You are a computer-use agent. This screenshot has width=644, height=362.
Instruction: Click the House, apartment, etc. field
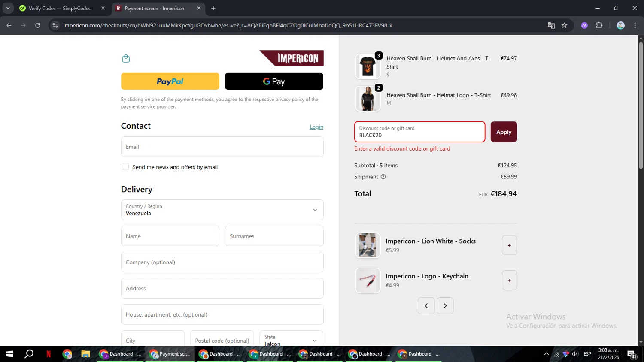[x=222, y=314]
